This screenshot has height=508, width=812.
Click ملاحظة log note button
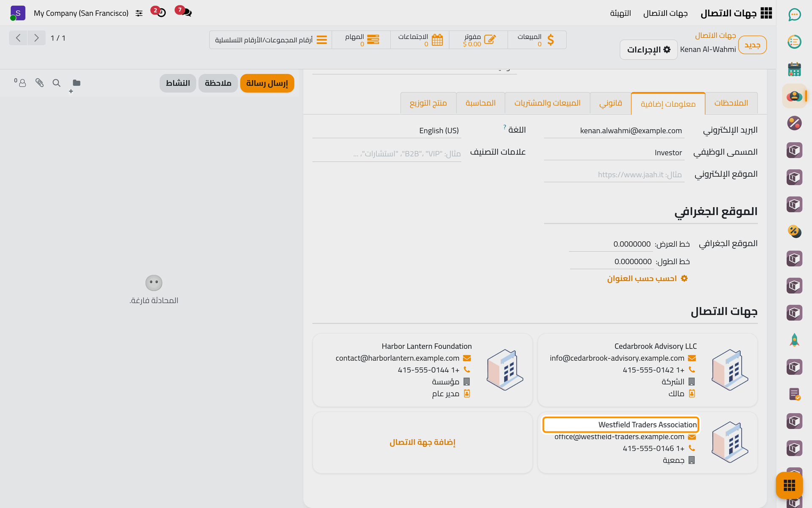218,83
